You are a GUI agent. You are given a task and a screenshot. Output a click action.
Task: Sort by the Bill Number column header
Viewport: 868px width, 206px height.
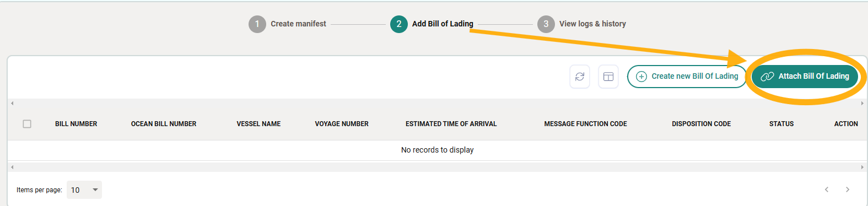76,124
